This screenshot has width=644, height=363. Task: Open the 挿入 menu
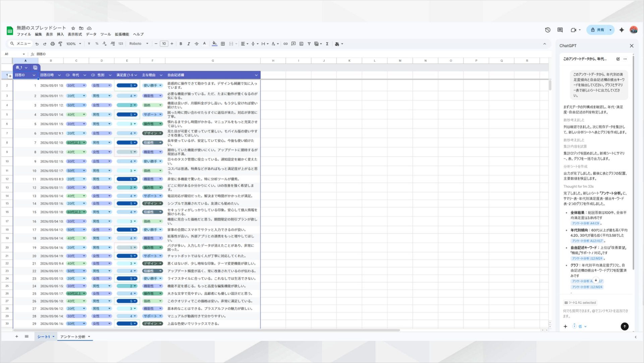pyautogui.click(x=60, y=34)
